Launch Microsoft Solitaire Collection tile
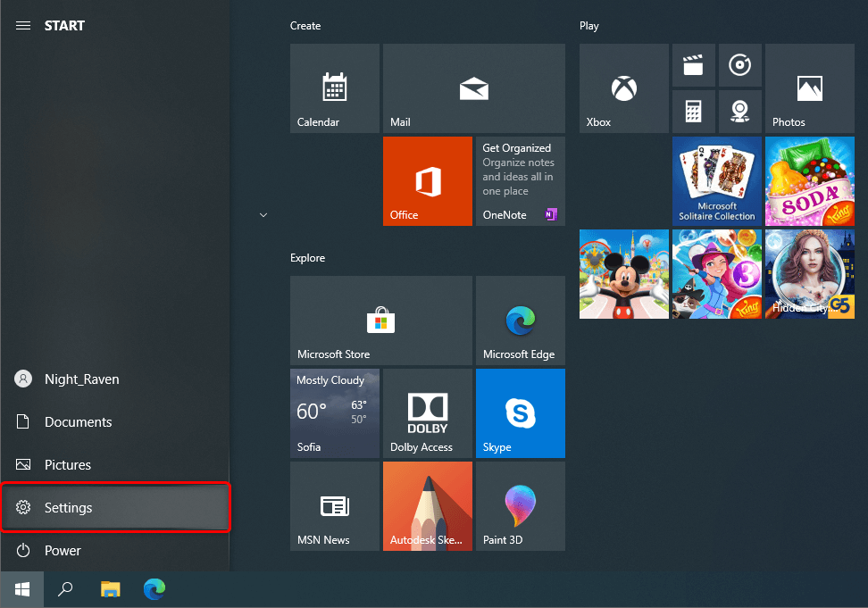This screenshot has height=608, width=868. [717, 181]
